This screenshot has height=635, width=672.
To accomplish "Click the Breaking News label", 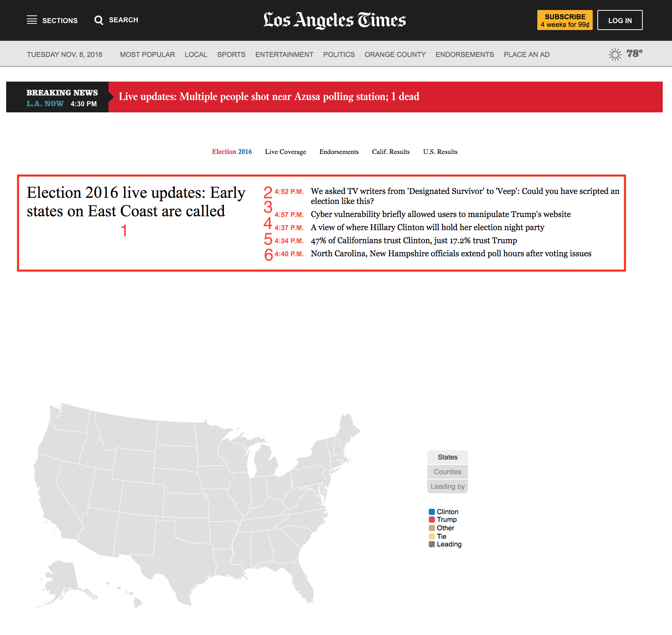I will pos(62,93).
